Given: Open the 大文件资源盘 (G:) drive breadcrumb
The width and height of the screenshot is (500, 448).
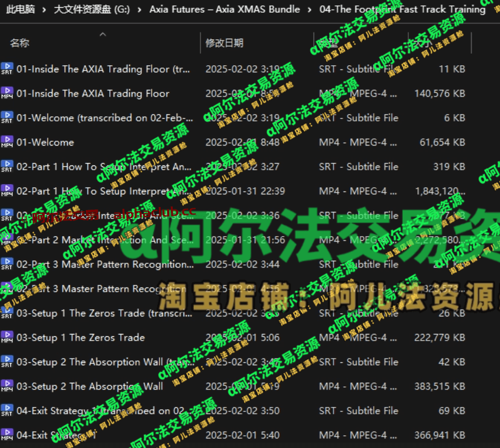Looking at the screenshot, I should 90,10.
